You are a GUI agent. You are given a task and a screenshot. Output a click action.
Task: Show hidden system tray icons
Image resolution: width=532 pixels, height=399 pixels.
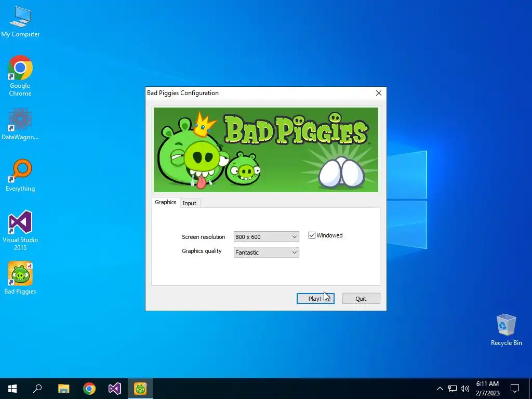coord(440,389)
